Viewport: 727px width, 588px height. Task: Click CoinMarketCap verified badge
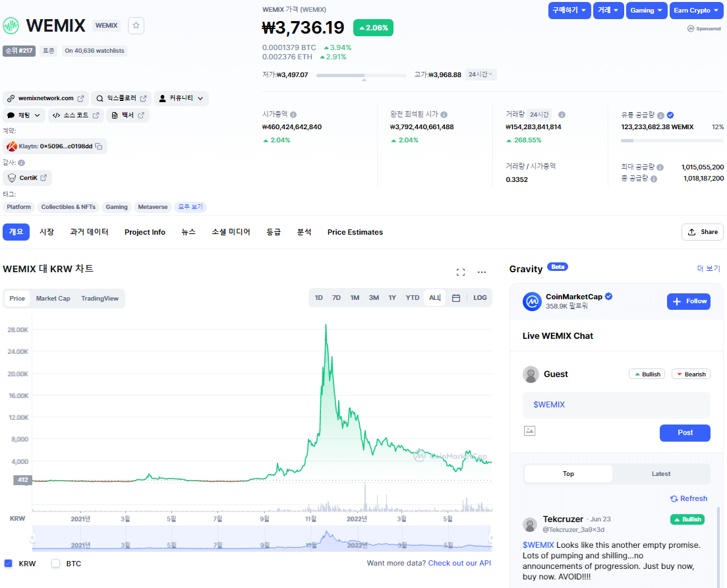(x=609, y=297)
